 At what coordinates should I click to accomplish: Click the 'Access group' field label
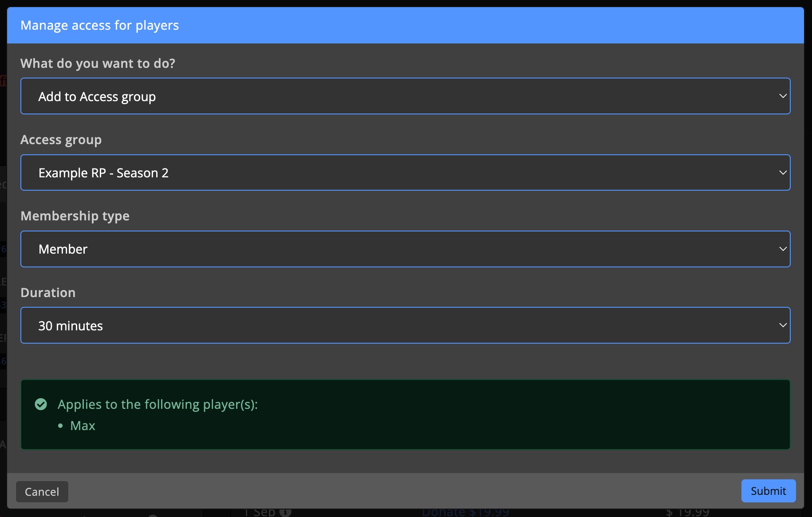point(61,140)
